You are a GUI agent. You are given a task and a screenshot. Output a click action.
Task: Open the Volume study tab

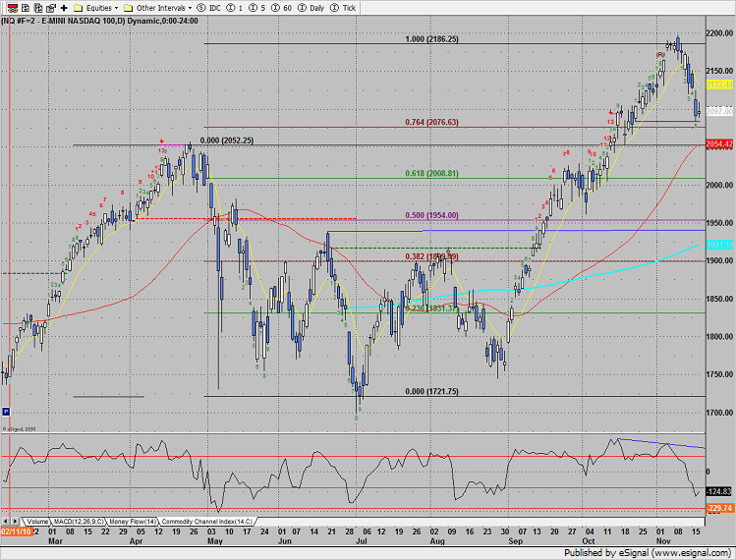click(x=37, y=521)
